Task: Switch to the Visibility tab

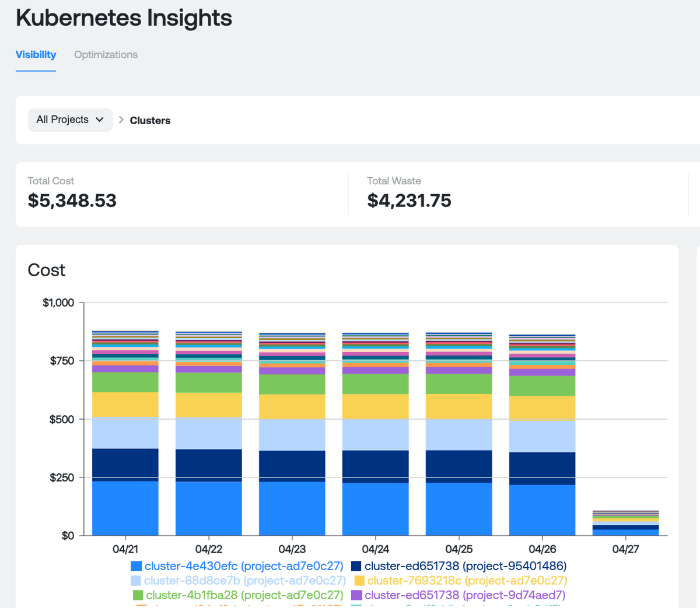Action: coord(36,55)
